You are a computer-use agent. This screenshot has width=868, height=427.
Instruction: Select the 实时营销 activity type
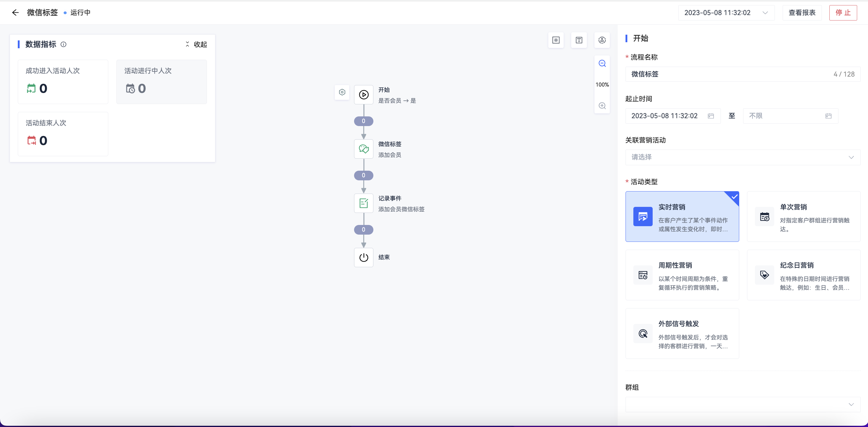[x=682, y=216]
